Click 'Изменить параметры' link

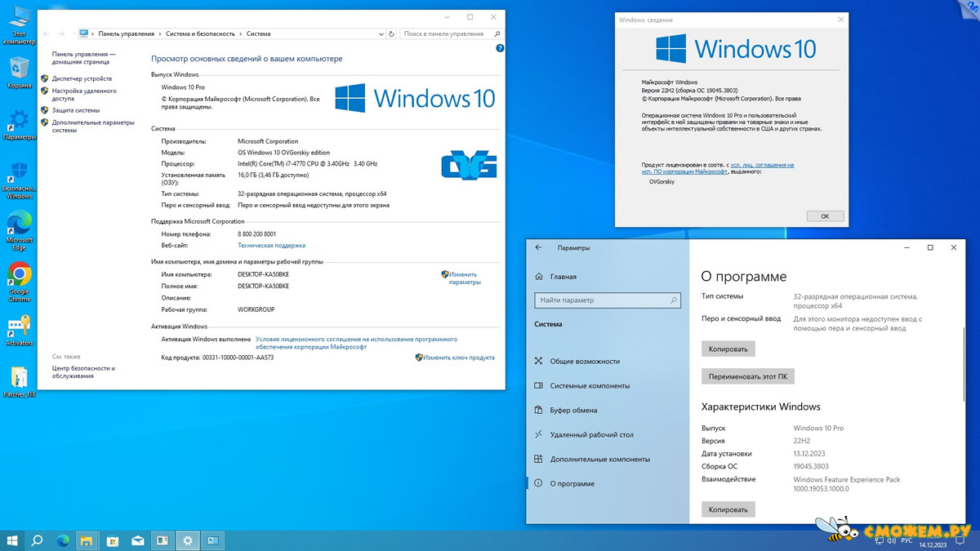[x=463, y=278]
